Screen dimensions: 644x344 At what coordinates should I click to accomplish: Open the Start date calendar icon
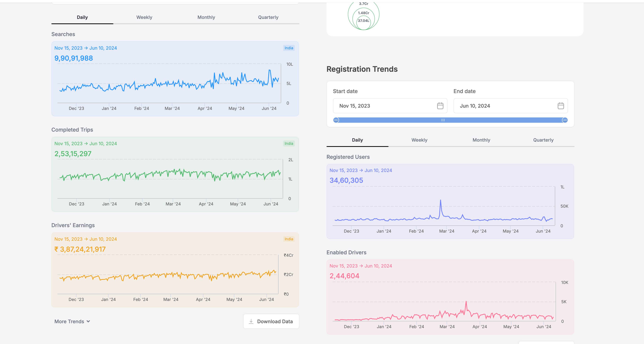tap(440, 106)
